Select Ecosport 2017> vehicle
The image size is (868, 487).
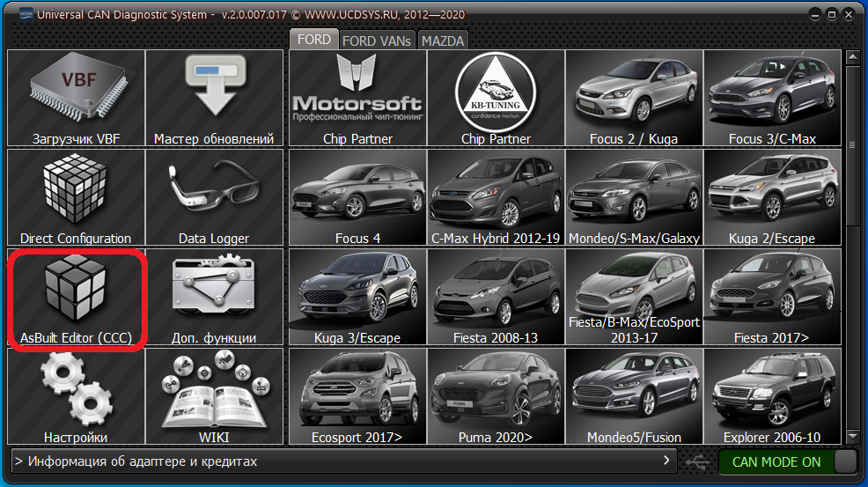pos(357,396)
